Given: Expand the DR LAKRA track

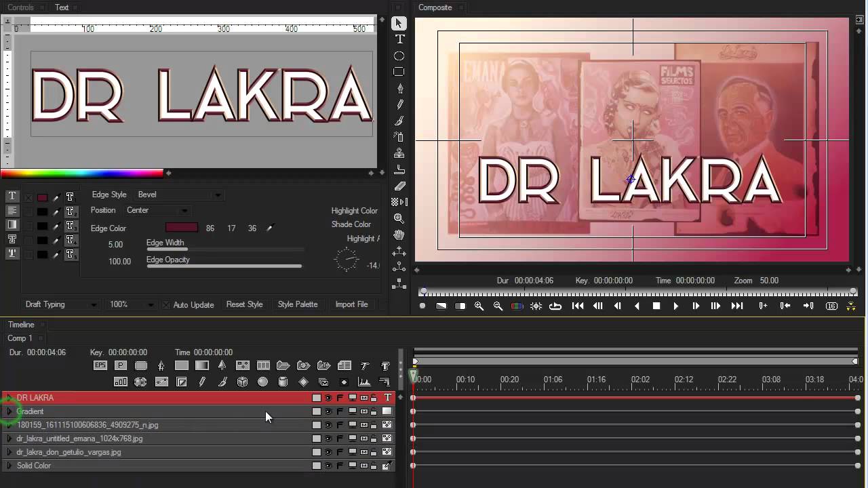Looking at the screenshot, I should coord(9,398).
